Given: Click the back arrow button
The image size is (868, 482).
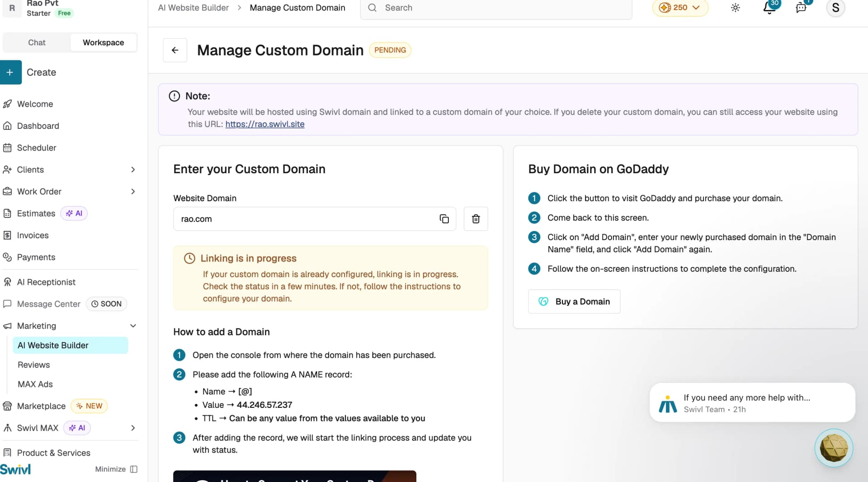Looking at the screenshot, I should point(175,50).
